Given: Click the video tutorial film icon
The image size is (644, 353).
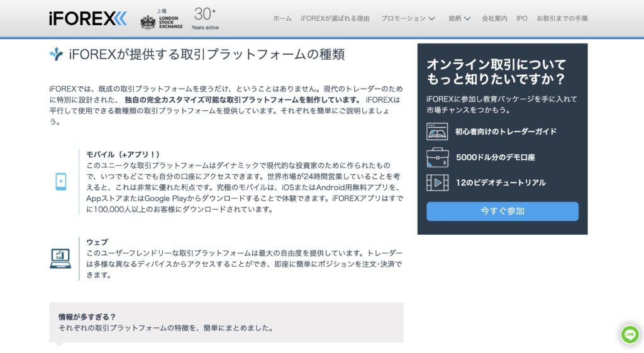Looking at the screenshot, I should click(x=437, y=183).
